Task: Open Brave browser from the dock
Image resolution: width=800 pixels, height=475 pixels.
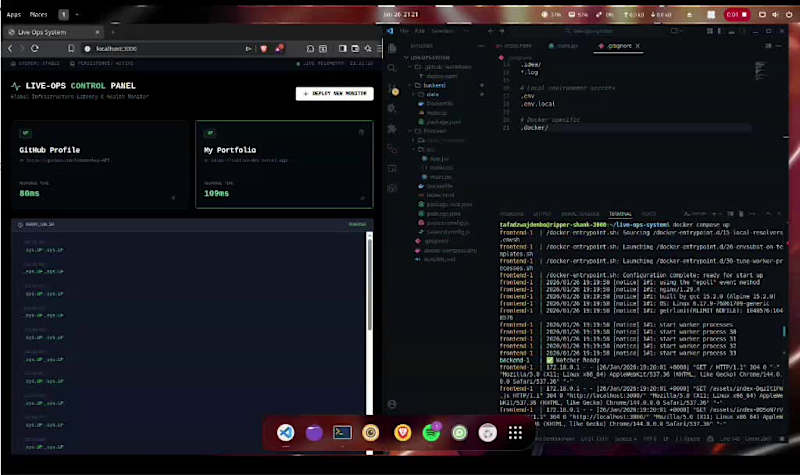Action: pos(403,433)
